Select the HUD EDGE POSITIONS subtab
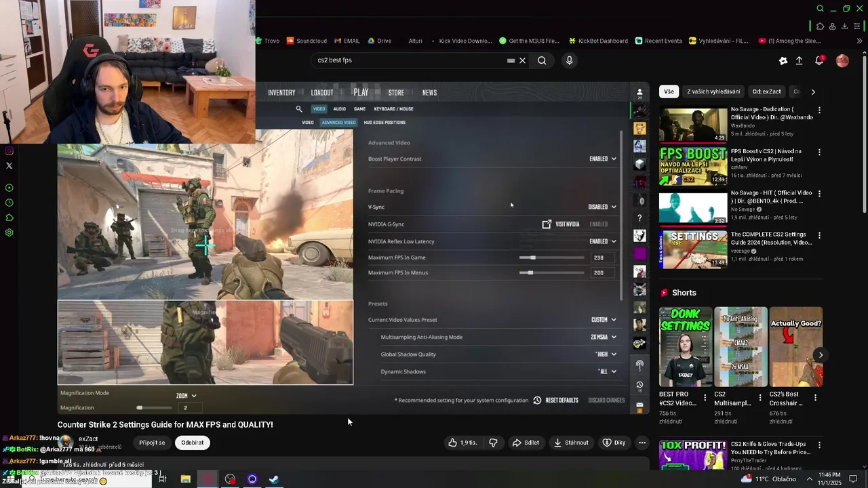The width and height of the screenshot is (868, 488). (384, 123)
